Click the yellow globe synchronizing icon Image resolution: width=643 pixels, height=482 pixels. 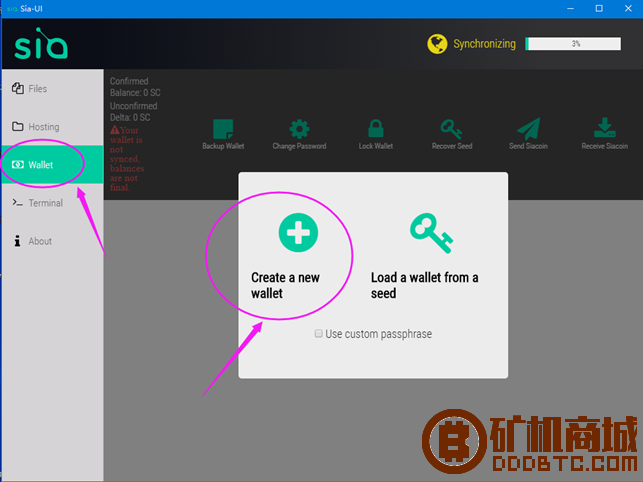[437, 44]
